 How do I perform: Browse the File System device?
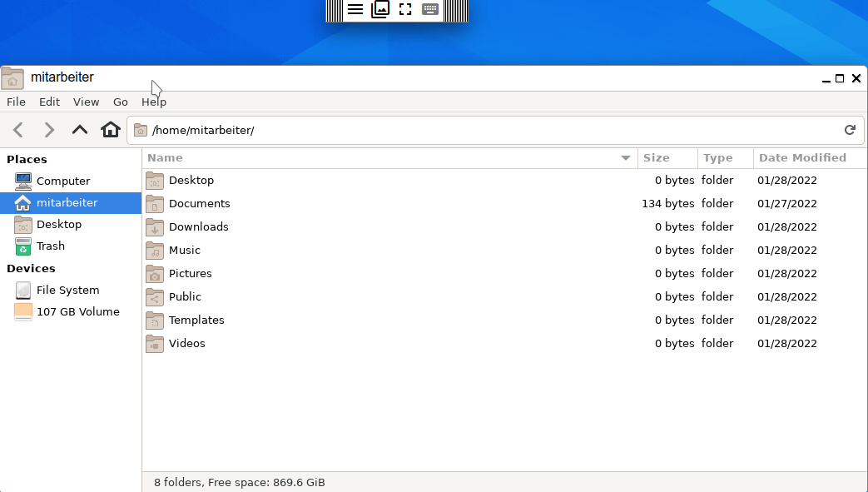click(69, 290)
